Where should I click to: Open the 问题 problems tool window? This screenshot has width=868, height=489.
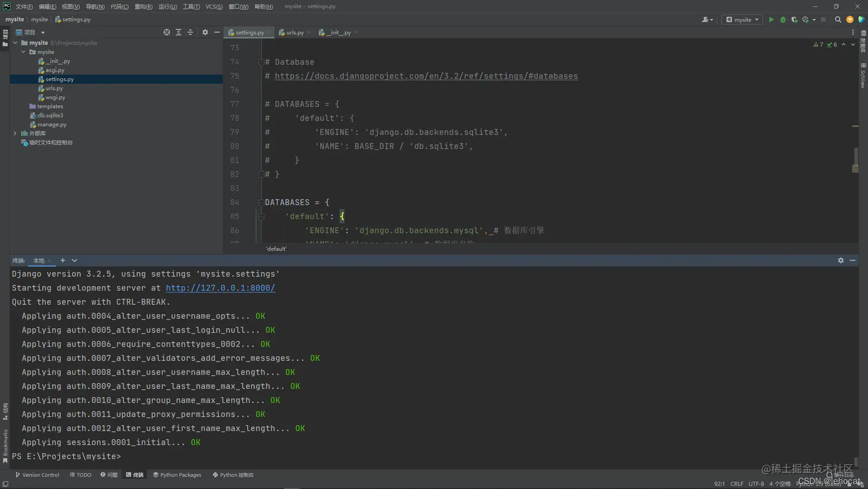108,475
